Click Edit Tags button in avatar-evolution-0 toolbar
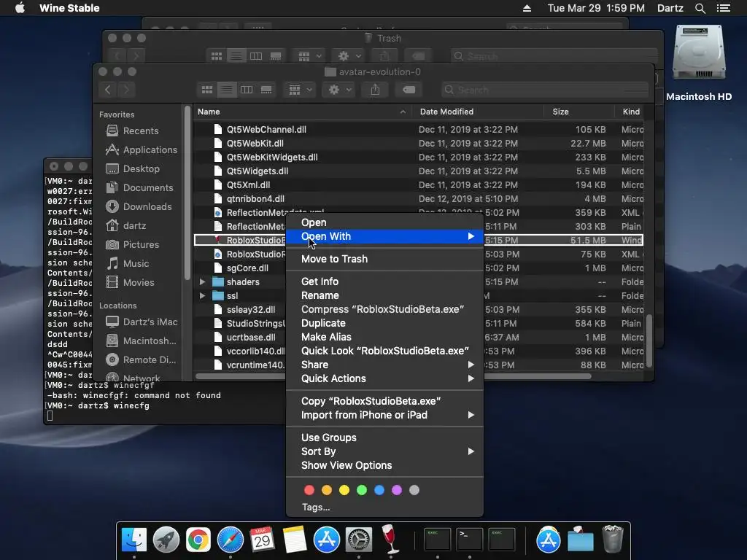The height and width of the screenshot is (560, 747). 409,90
